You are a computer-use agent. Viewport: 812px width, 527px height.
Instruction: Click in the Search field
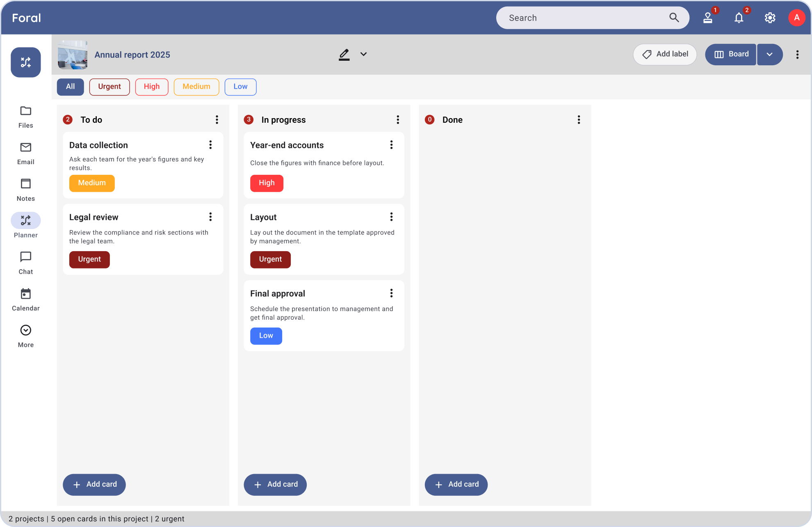(x=593, y=18)
